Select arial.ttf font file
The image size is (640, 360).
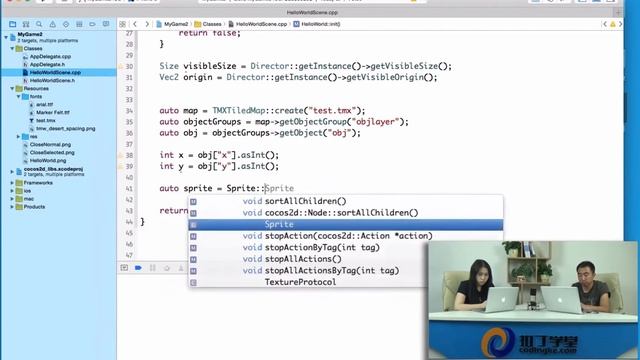(44, 104)
